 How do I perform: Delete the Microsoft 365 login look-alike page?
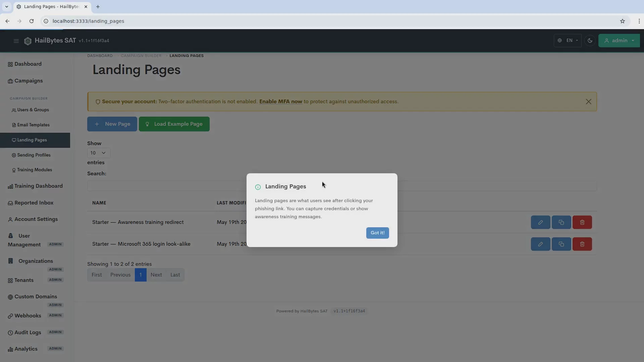click(x=582, y=244)
